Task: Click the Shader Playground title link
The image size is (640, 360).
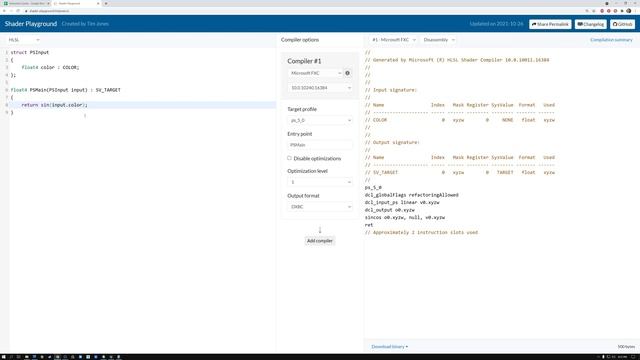Action: pos(31,24)
